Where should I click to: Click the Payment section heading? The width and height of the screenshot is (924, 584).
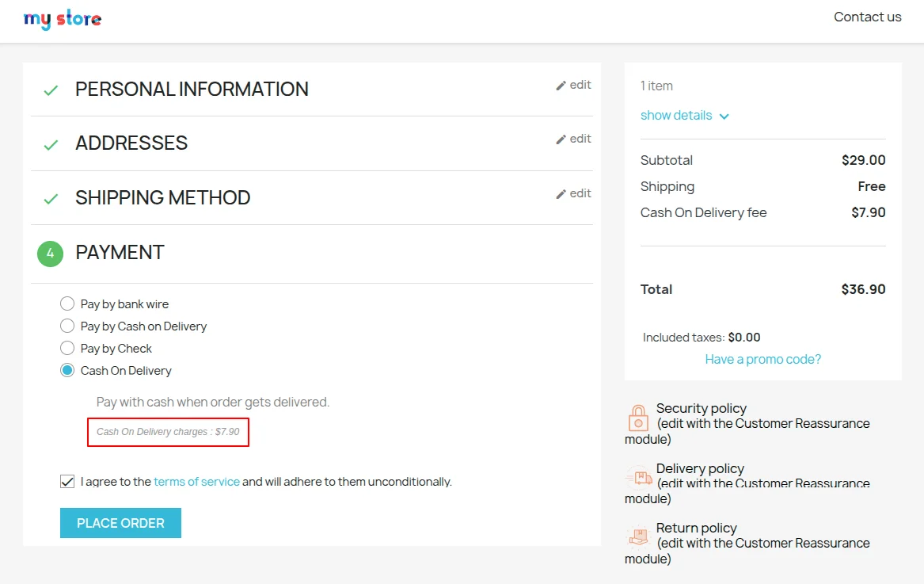coord(120,253)
